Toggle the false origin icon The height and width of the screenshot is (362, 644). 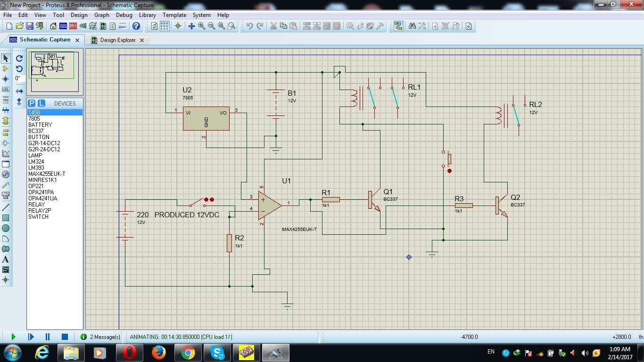pyautogui.click(x=178, y=26)
